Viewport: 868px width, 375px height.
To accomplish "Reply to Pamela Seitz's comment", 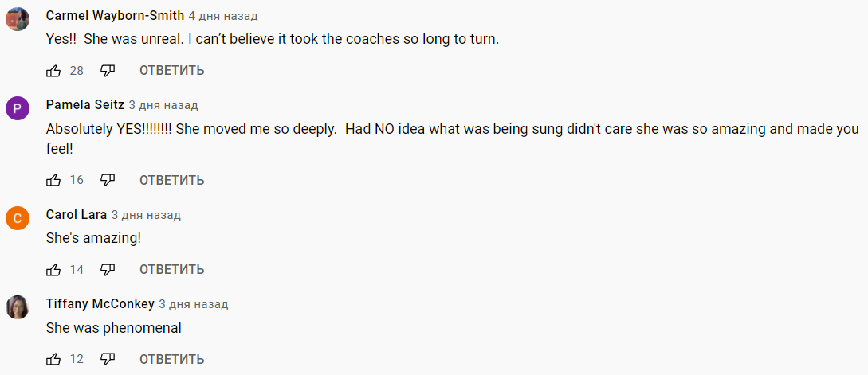I will coord(171,180).
